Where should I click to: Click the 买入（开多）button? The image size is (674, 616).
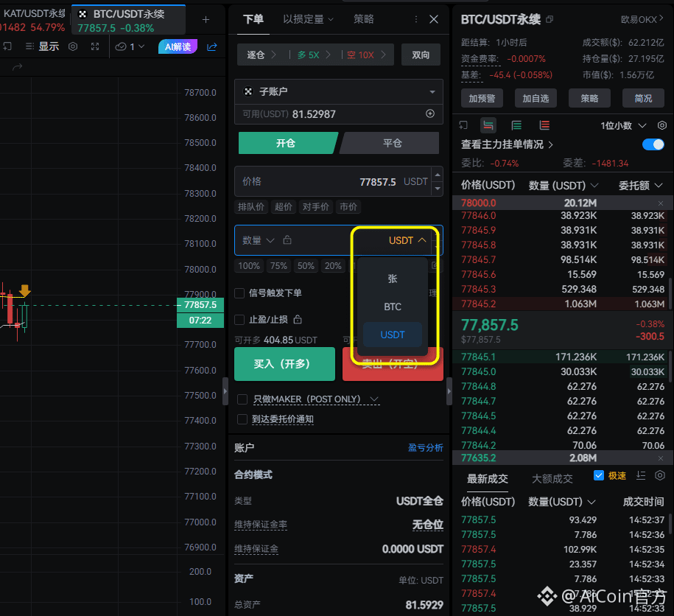284,363
